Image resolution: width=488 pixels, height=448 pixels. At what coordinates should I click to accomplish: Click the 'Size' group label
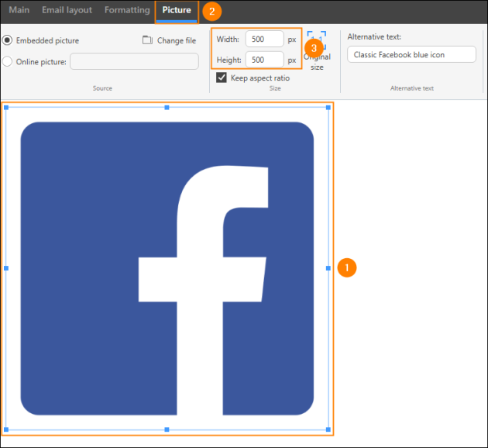click(275, 88)
